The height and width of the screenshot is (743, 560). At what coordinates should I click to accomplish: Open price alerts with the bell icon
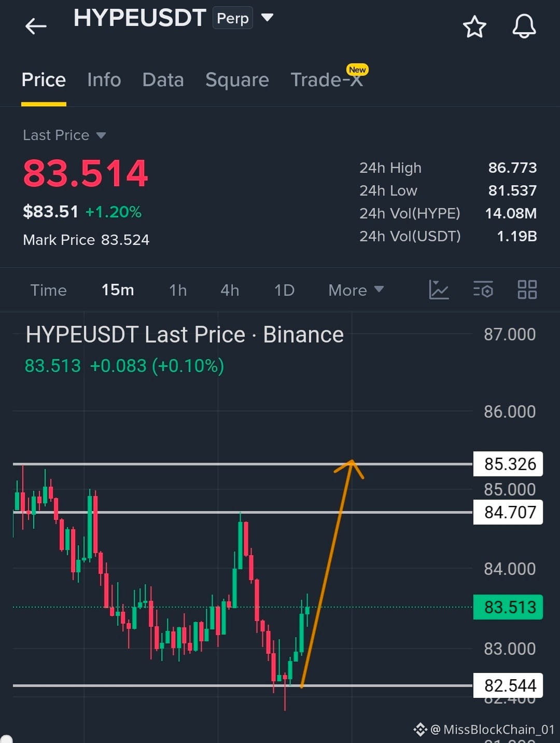[524, 26]
